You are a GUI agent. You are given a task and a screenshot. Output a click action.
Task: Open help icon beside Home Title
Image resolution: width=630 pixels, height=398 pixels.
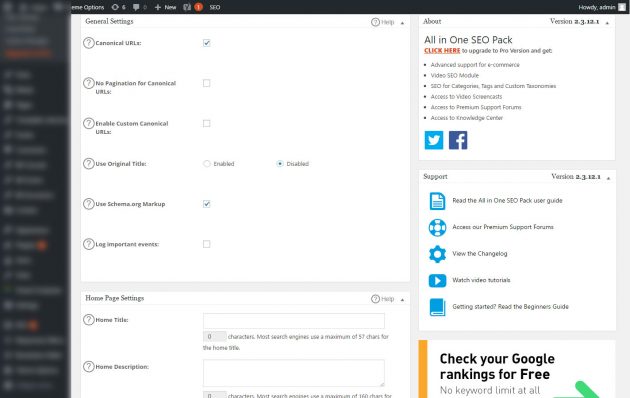tap(88, 320)
